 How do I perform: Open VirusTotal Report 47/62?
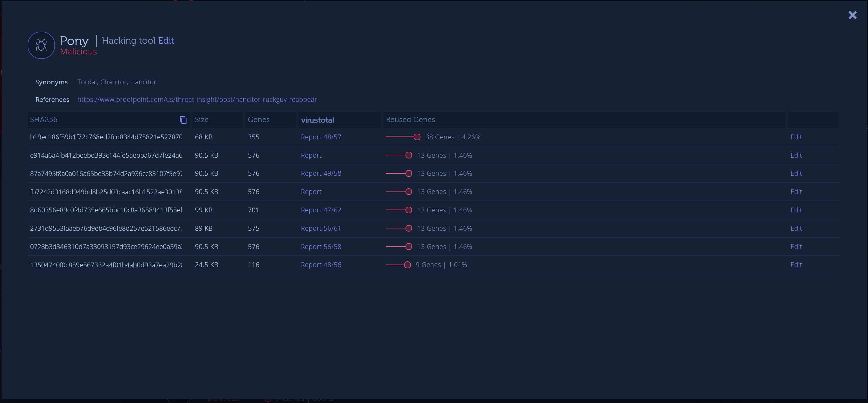pos(321,210)
